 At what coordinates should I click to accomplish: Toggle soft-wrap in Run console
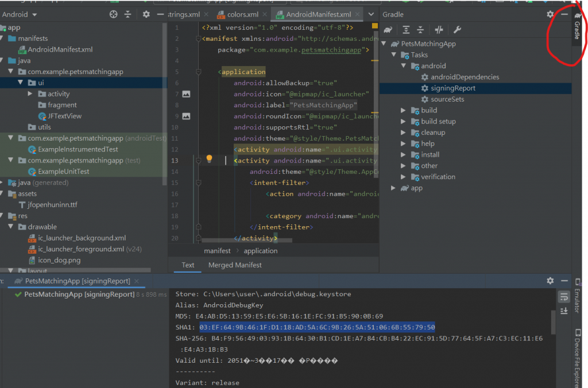pyautogui.click(x=564, y=296)
